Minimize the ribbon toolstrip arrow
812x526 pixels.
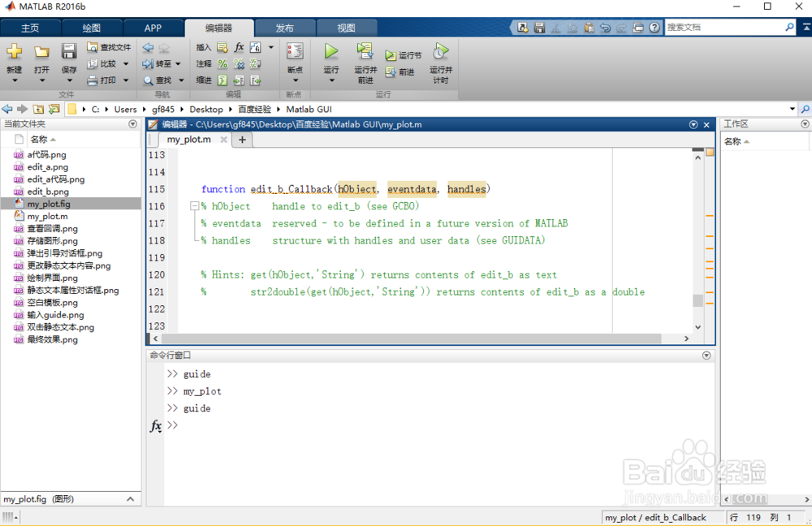pos(806,28)
